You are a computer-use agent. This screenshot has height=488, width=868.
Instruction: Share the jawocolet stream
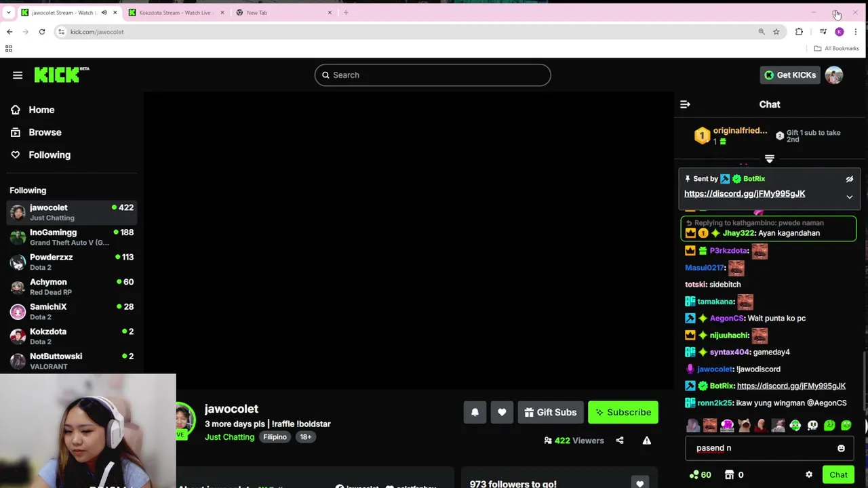tap(619, 441)
